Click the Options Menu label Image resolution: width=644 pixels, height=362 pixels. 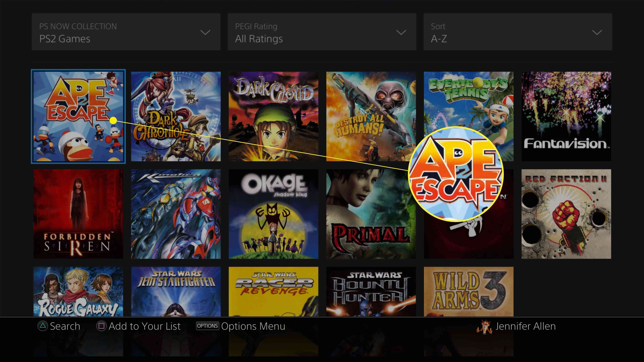click(253, 326)
